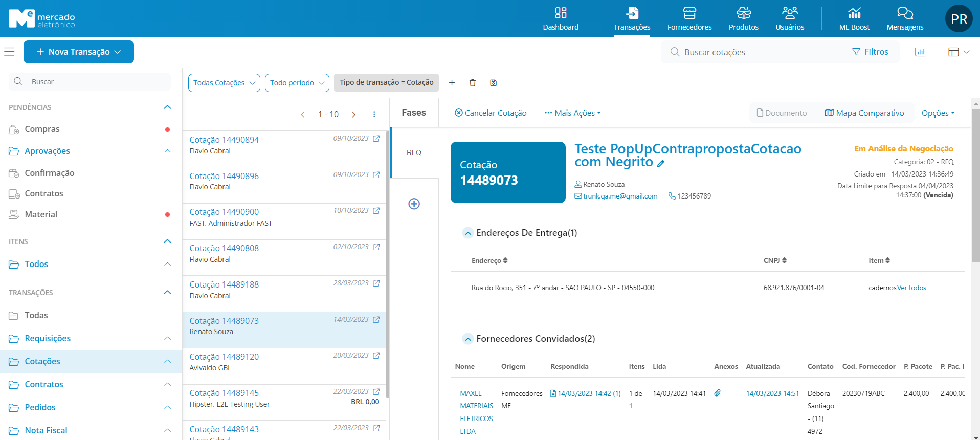Click the trunk.qa.me@gmail.com email link
The width and height of the screenshot is (980, 440).
click(620, 196)
